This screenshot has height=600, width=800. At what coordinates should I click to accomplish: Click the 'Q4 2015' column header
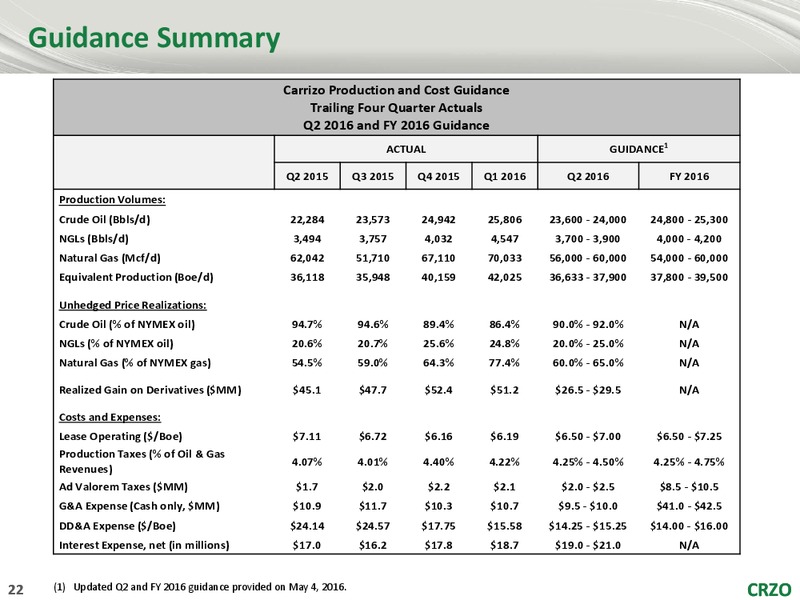pos(438,177)
